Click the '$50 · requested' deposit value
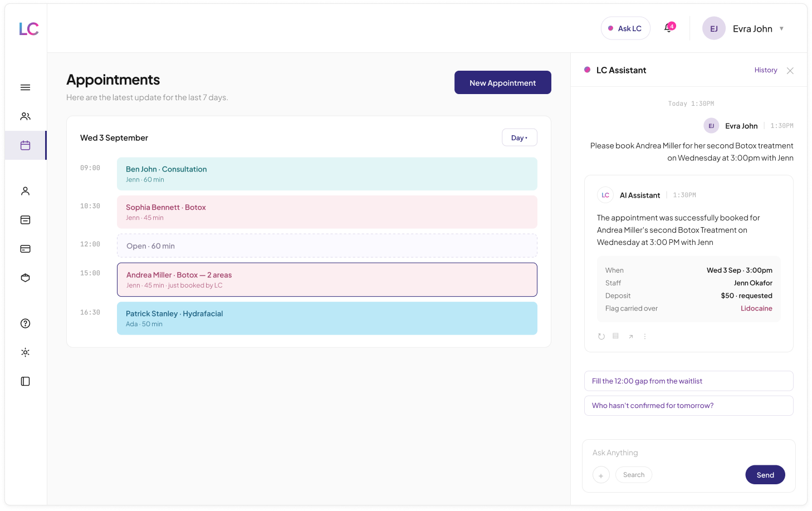The height and width of the screenshot is (511, 812). [746, 296]
